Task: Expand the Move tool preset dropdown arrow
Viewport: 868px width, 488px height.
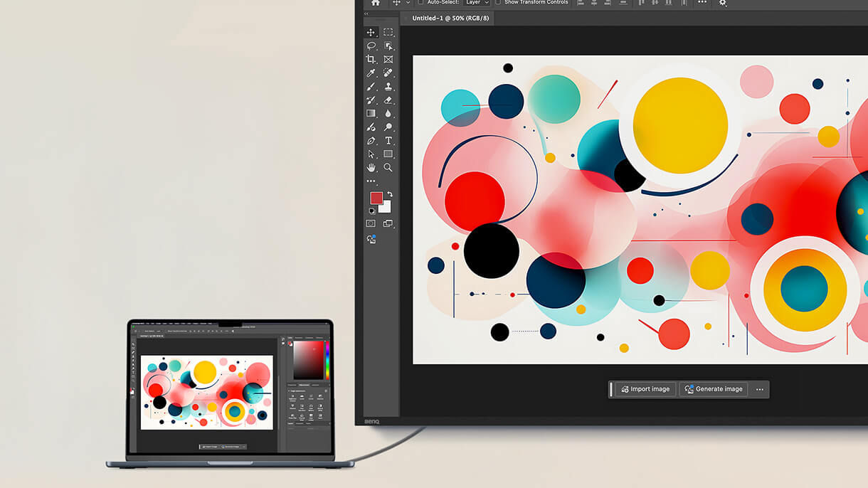Action: [408, 3]
